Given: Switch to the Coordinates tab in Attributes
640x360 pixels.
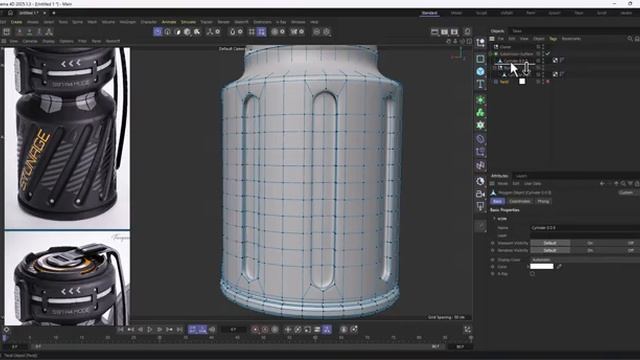Looking at the screenshot, I should [520, 201].
